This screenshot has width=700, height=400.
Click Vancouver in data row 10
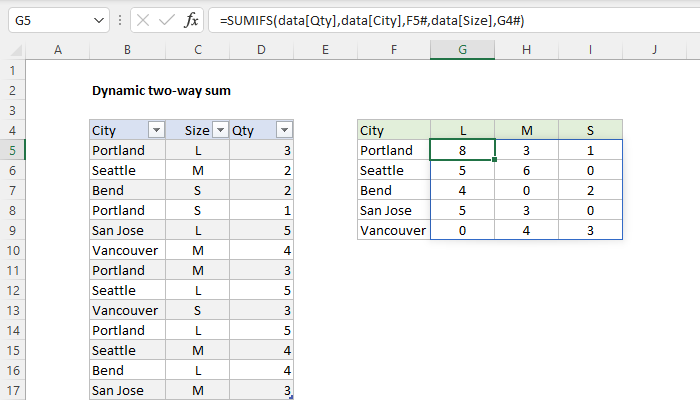pos(128,250)
